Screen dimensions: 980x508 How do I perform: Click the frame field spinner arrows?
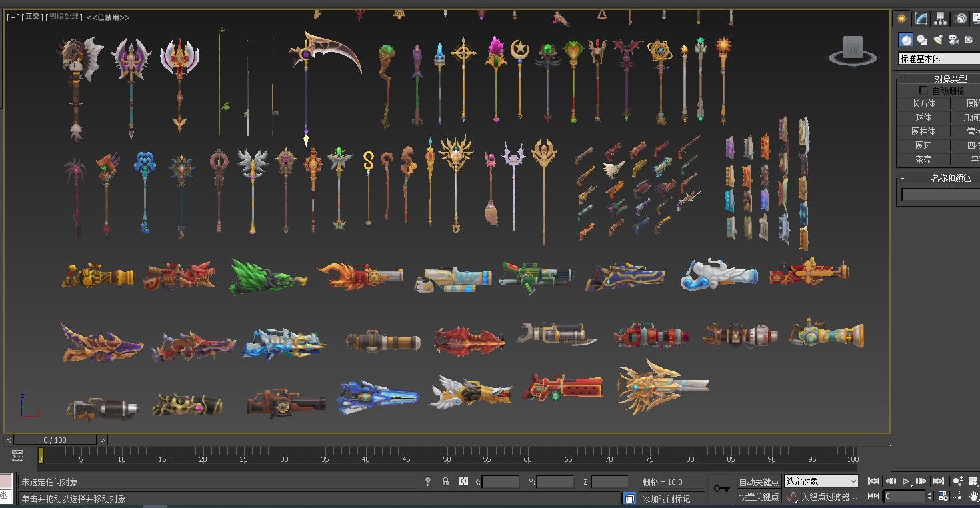coord(930,496)
